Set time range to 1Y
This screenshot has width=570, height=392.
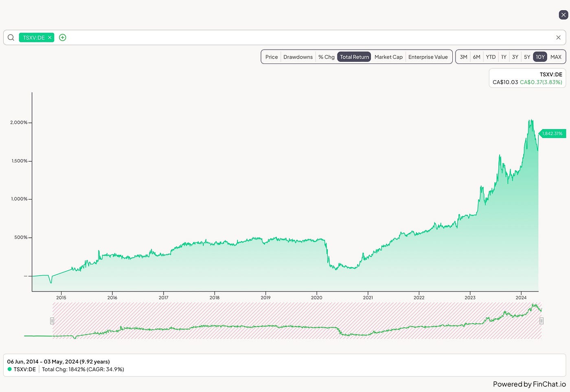504,57
